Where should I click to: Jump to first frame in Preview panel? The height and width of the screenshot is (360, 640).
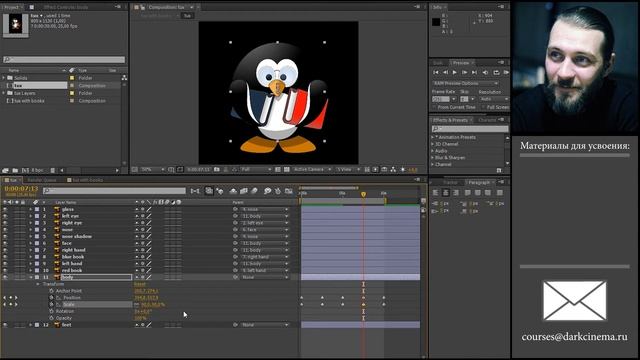436,72
